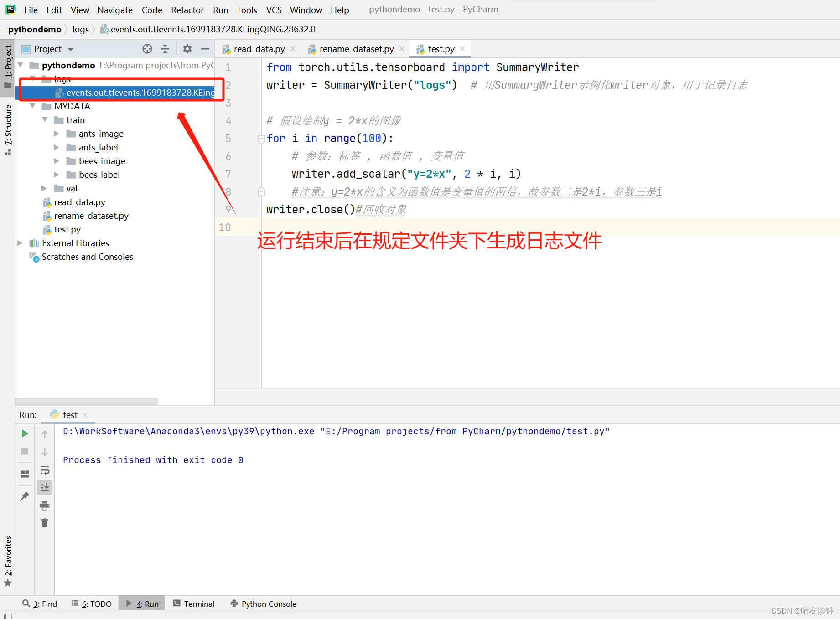840x619 pixels.
Task: Rerun the test script with the green arrow
Action: pyautogui.click(x=25, y=433)
